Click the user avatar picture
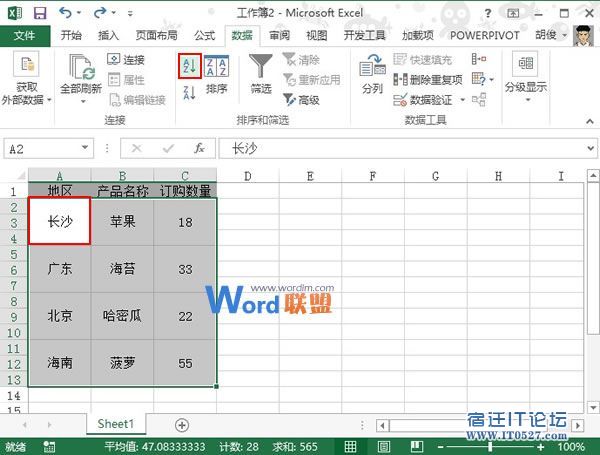This screenshot has height=455, width=600. tap(583, 36)
